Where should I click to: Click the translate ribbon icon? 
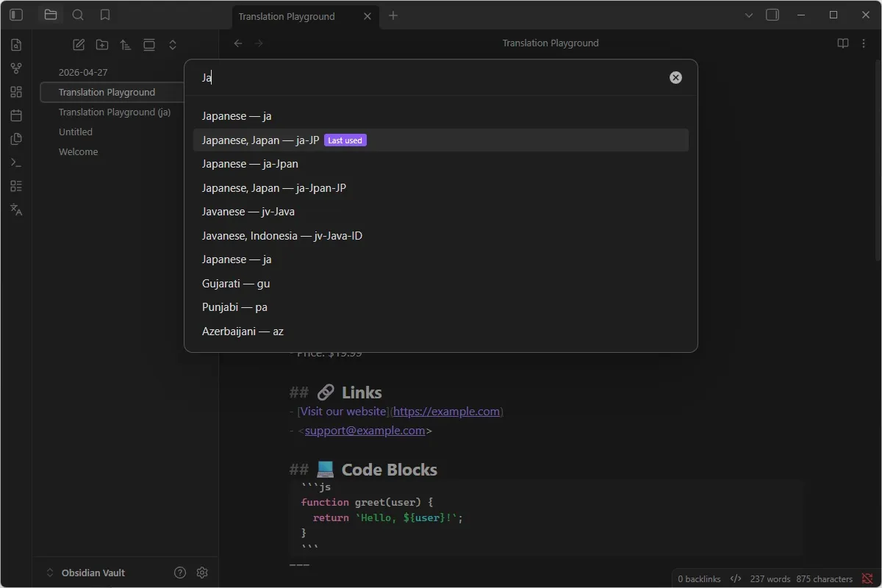click(x=16, y=209)
